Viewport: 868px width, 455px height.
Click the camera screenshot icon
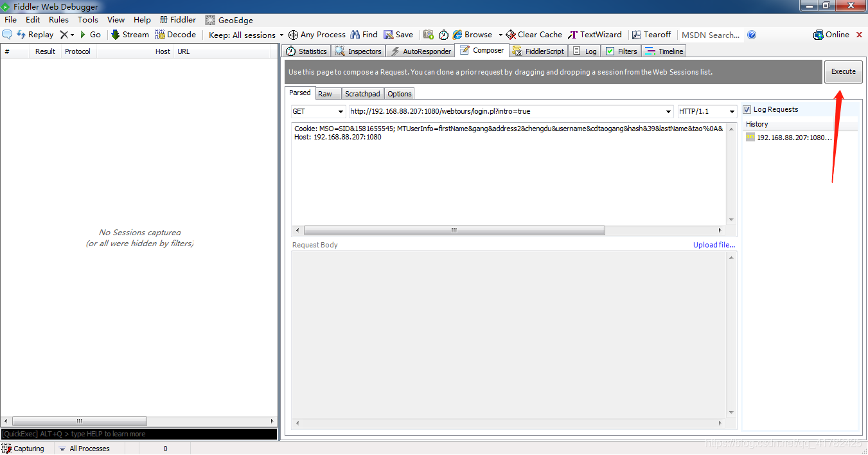[428, 35]
